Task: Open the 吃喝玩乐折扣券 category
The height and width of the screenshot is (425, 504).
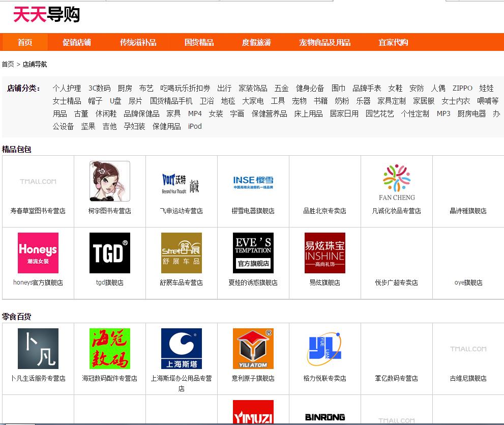Action: (185, 88)
